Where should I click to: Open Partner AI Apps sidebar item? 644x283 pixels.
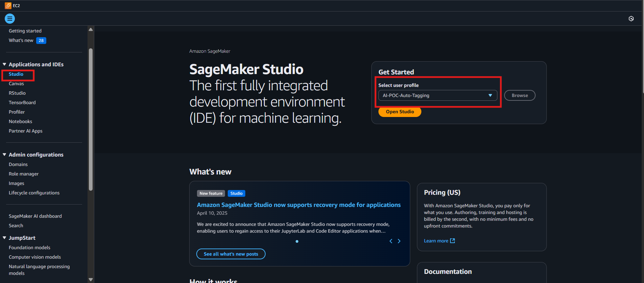25,131
